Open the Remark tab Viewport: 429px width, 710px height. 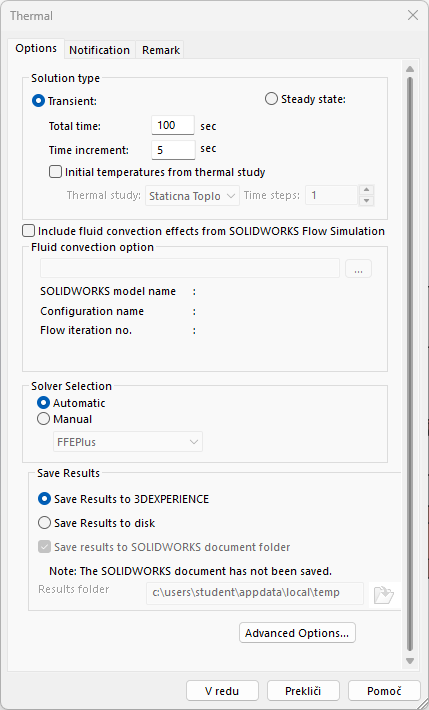tap(161, 50)
